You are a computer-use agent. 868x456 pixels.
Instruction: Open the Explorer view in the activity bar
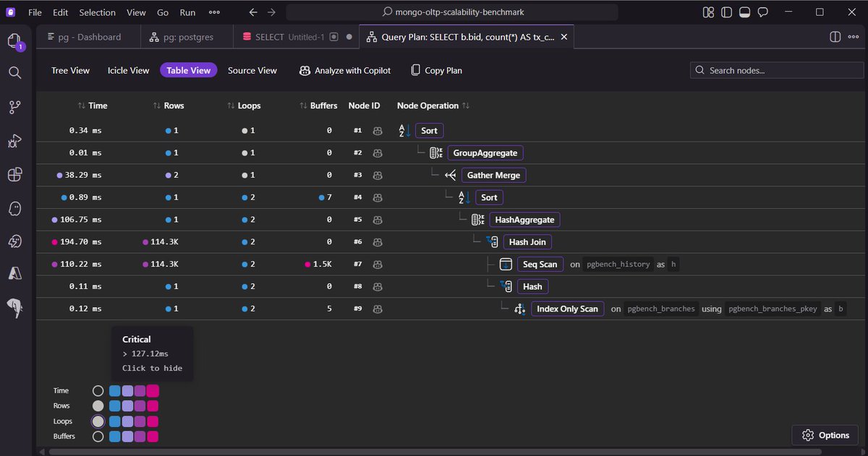point(14,41)
